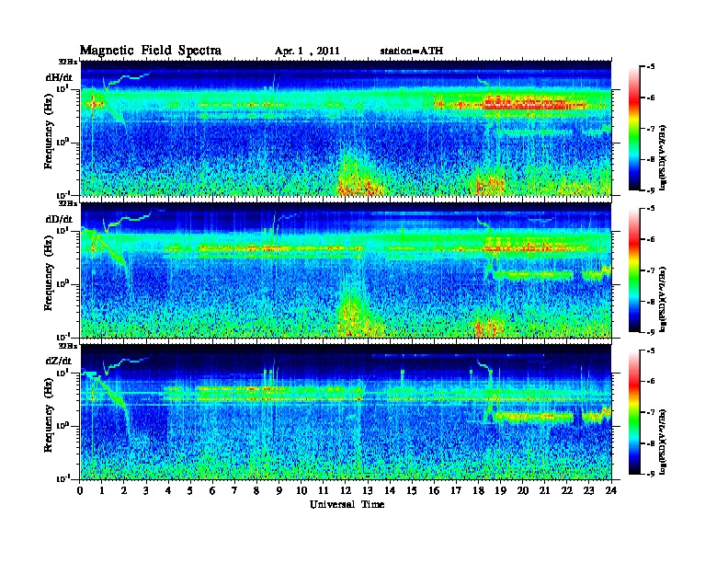Viewport: 728px width, 563px height.
Task: Click the "Magnetic Field Spectra" title
Action: [x=151, y=51]
